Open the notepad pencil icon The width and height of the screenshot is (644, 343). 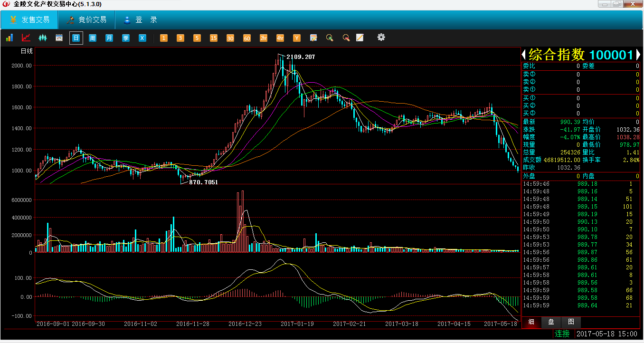[360, 38]
